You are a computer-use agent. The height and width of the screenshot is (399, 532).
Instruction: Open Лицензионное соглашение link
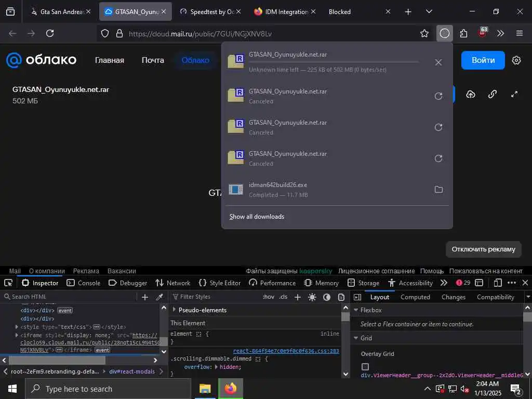(x=376, y=271)
